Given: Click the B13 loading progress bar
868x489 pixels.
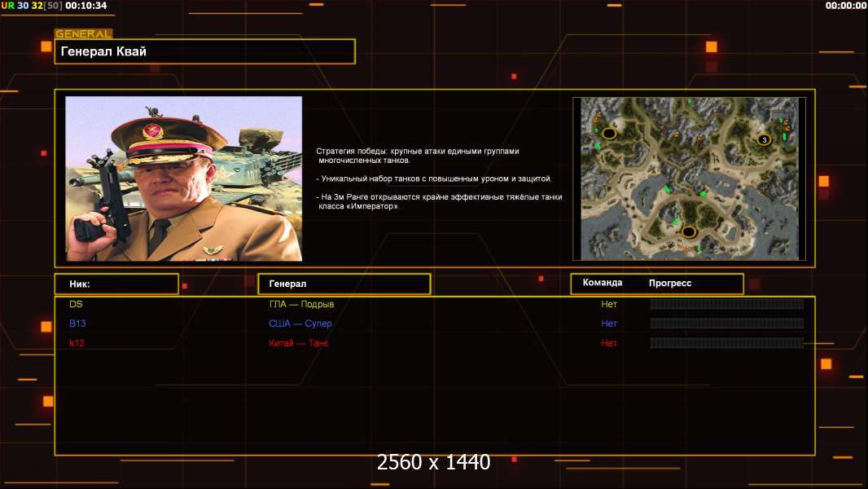Looking at the screenshot, I should [727, 324].
